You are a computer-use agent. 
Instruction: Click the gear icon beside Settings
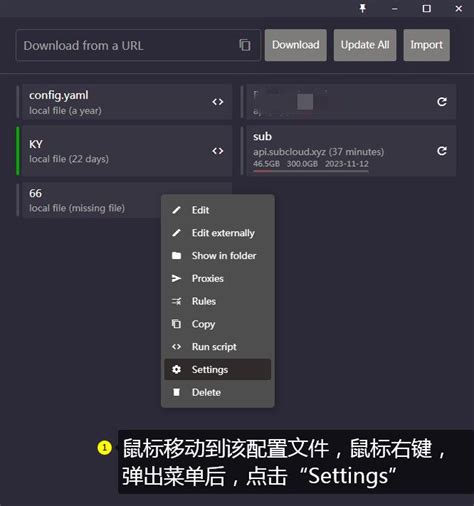coord(176,369)
